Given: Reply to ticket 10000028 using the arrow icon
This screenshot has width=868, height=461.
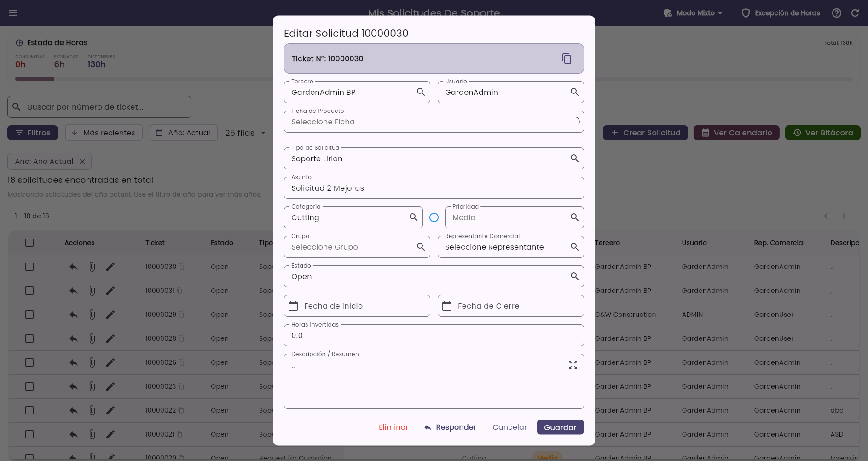Looking at the screenshot, I should (x=74, y=338).
